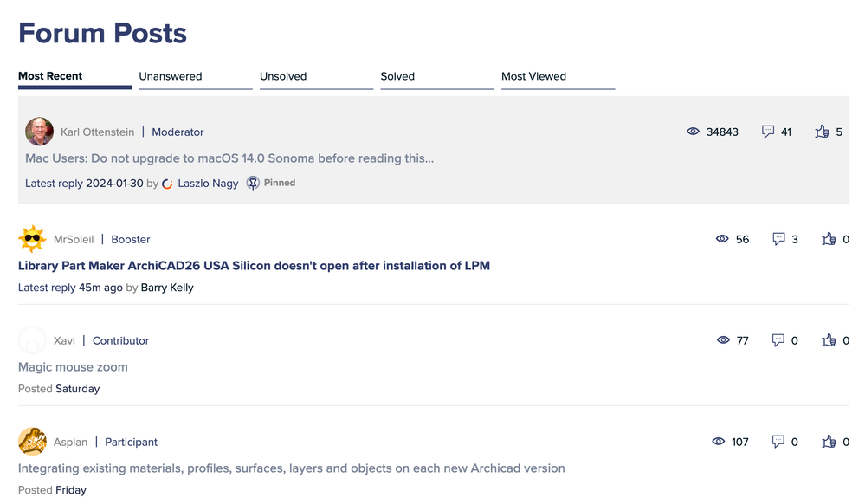Click the comment bubble icon on the MrSoleil post
The height and width of the screenshot is (504, 865).
pyautogui.click(x=778, y=239)
